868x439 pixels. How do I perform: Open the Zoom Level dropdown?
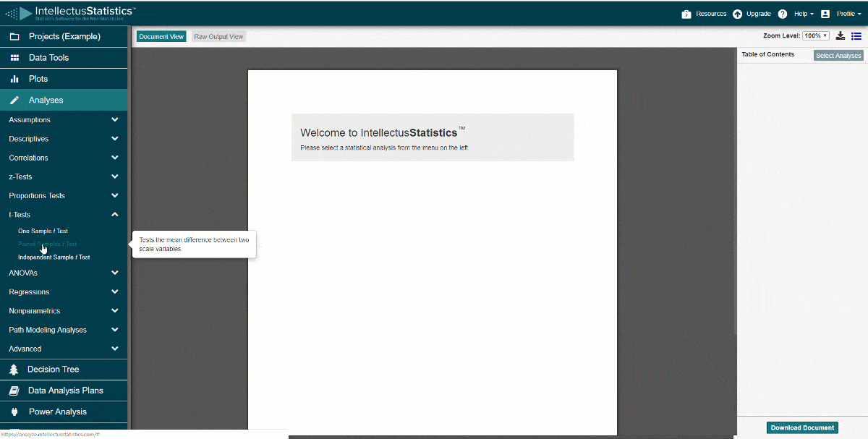[x=816, y=36]
